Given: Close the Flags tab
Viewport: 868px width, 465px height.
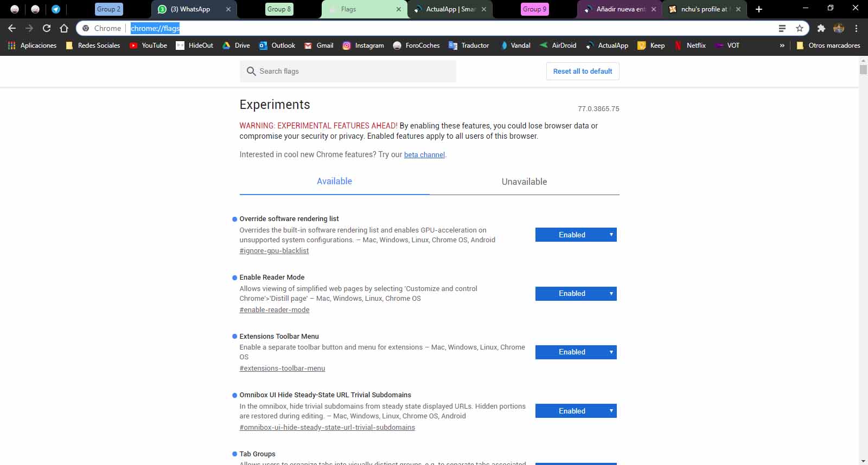Looking at the screenshot, I should tap(399, 9).
